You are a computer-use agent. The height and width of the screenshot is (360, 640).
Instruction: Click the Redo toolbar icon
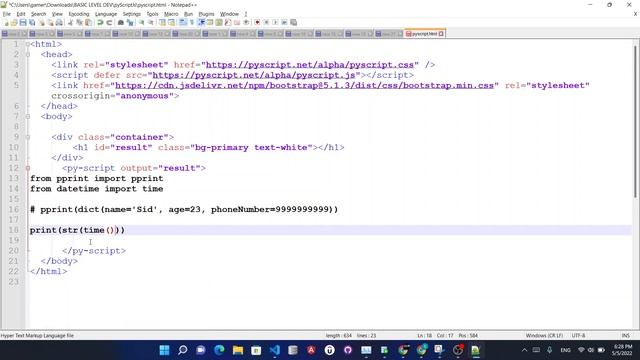click(109, 22)
